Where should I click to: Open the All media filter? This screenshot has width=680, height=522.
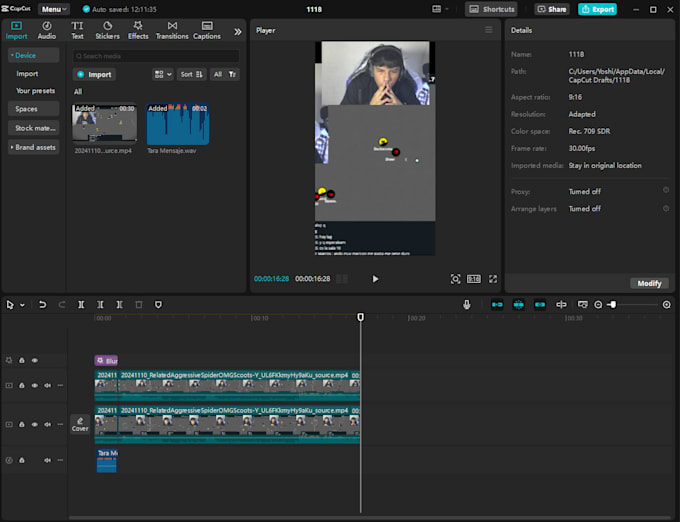pos(225,75)
